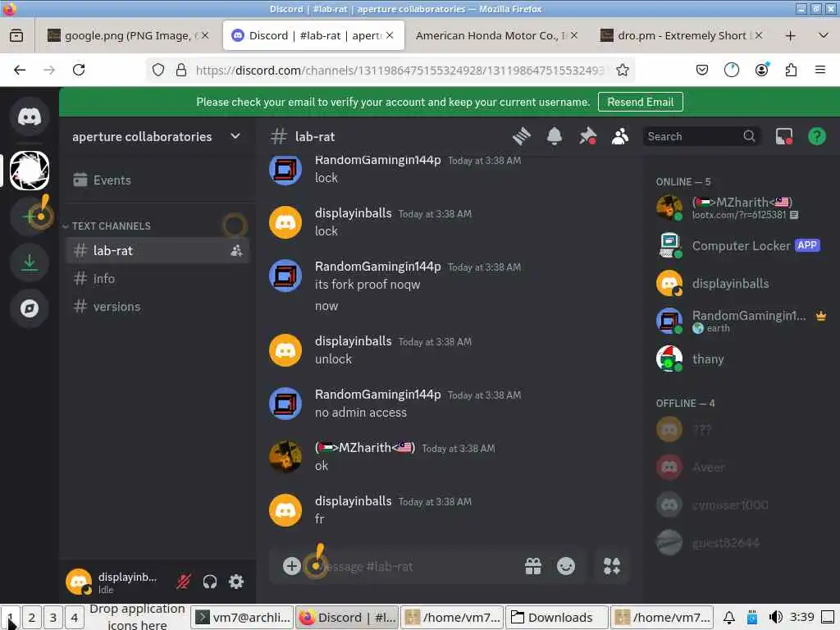The height and width of the screenshot is (630, 840).
Task: Open a new Firefox tab
Action: coord(790,35)
